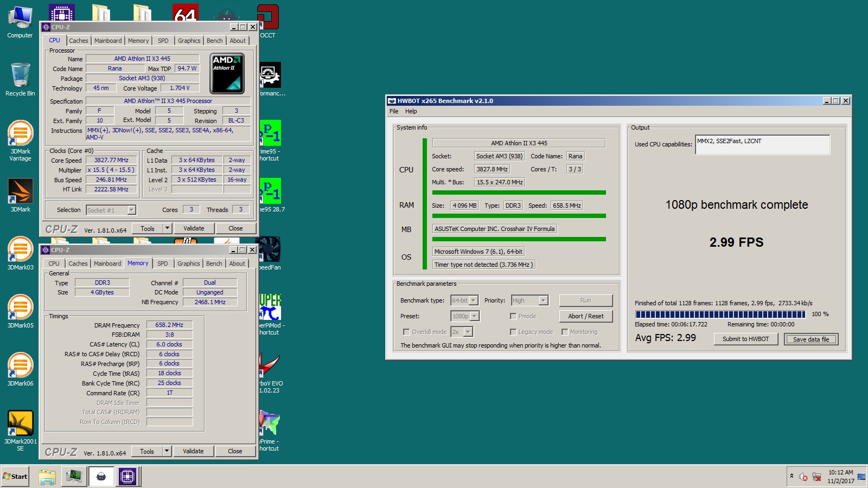Click the Core Speed value 3827.77 MHz
Screen dimensions: 868x488
coord(111,160)
